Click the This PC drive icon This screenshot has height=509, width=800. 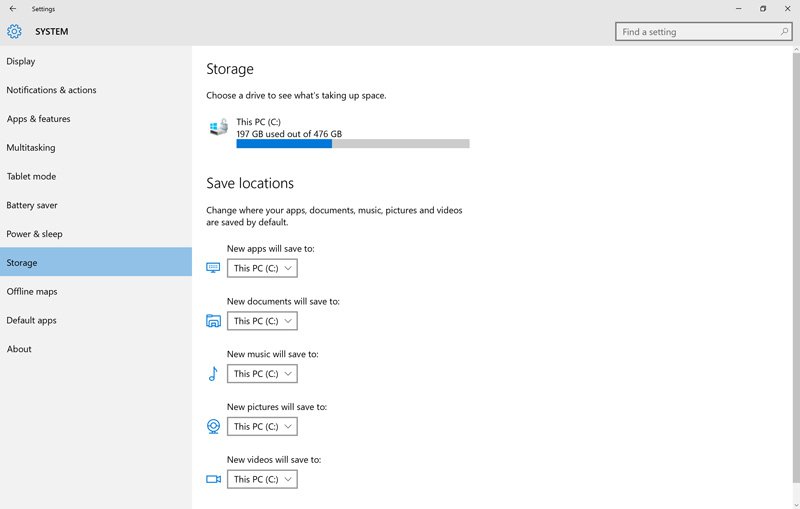coord(219,127)
